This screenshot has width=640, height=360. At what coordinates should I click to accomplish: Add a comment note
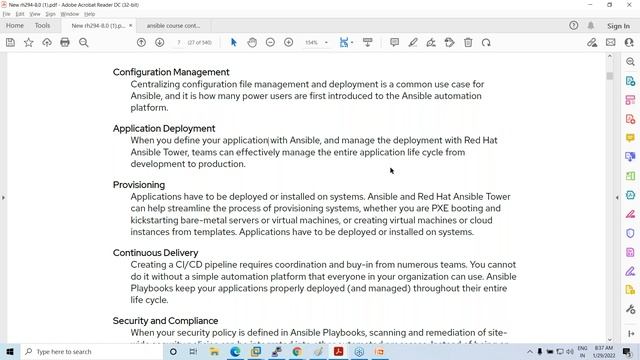[x=394, y=42]
